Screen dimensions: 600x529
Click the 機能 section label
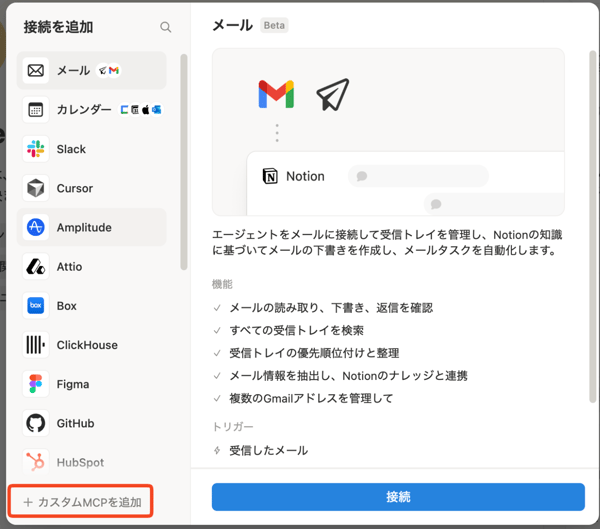click(x=222, y=284)
